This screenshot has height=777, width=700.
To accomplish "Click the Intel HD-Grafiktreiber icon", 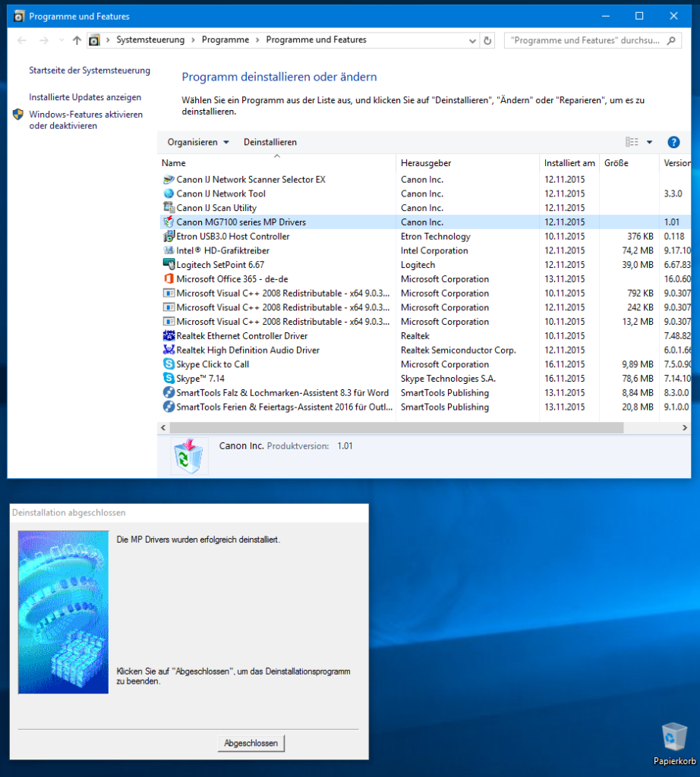I will 169,250.
